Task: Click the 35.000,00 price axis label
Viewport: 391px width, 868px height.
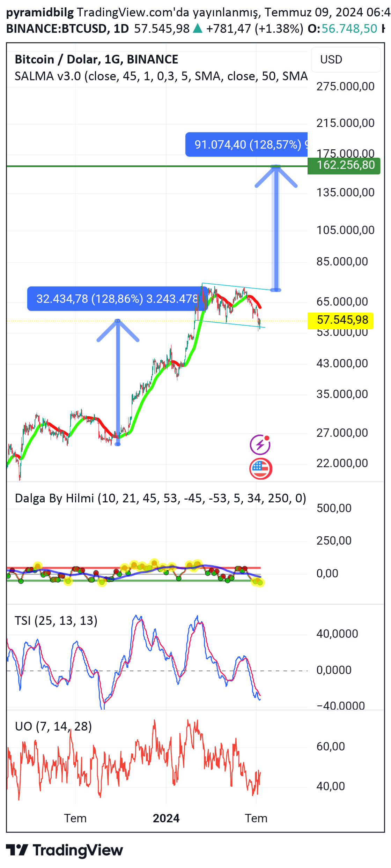Action: (342, 394)
